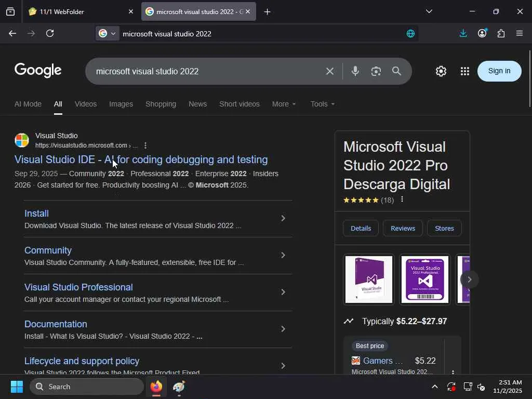Expand Lifecycle and support policy chevron

point(283,366)
